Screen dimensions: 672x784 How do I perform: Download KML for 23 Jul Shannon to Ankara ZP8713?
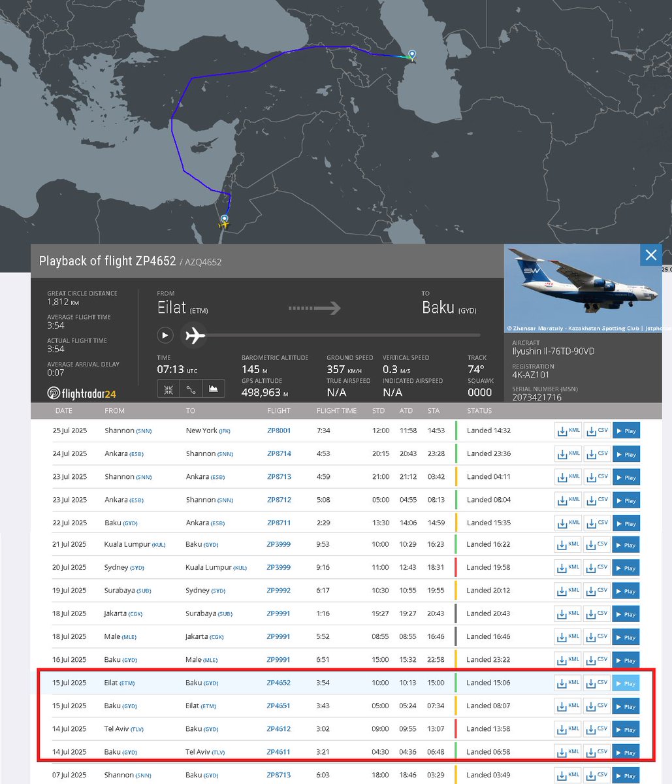[568, 477]
